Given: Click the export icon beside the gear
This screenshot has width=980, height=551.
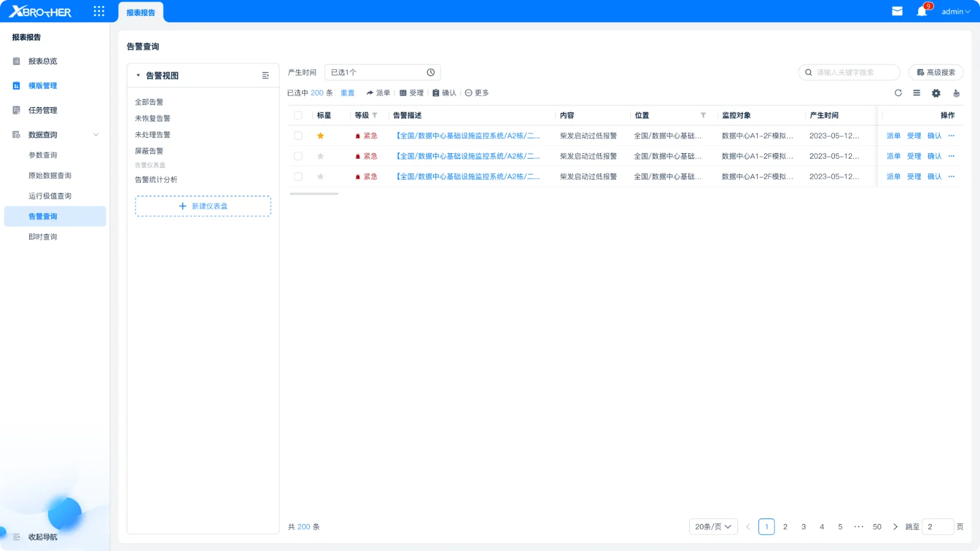Looking at the screenshot, I should [x=956, y=93].
